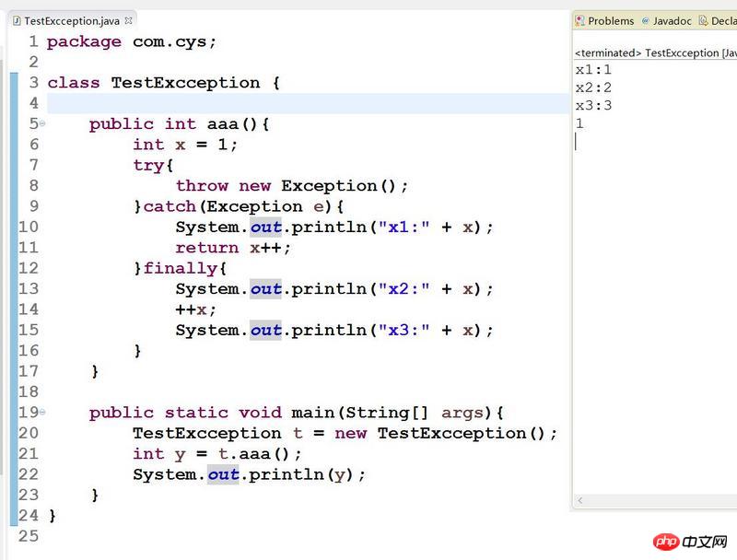Click the "x2:" string literal
Viewport: 737px width, 560px height.
tap(404, 289)
